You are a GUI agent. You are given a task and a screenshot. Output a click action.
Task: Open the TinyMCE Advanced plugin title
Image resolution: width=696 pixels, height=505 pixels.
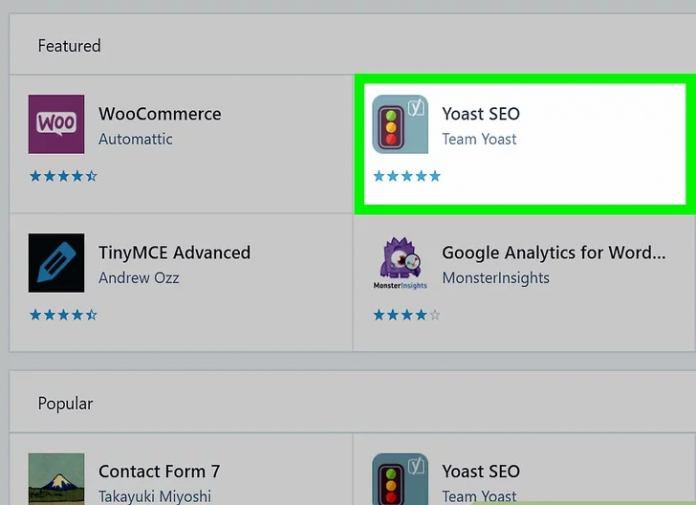(x=174, y=253)
